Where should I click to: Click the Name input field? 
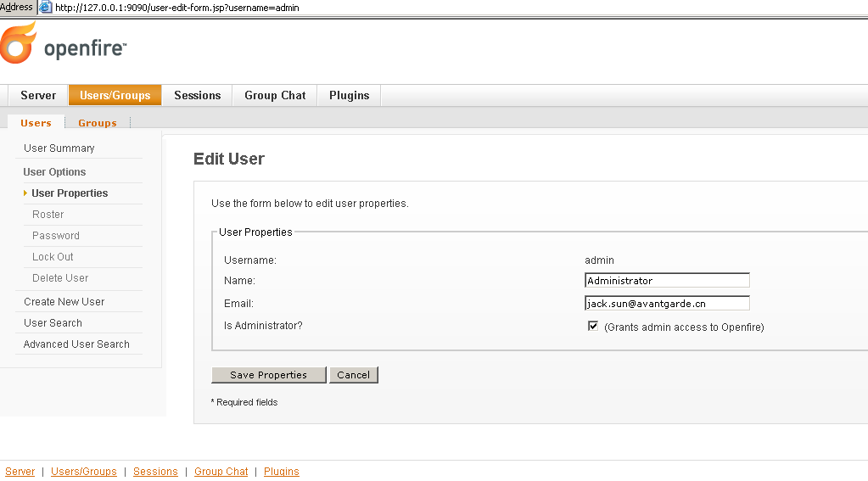click(x=667, y=281)
